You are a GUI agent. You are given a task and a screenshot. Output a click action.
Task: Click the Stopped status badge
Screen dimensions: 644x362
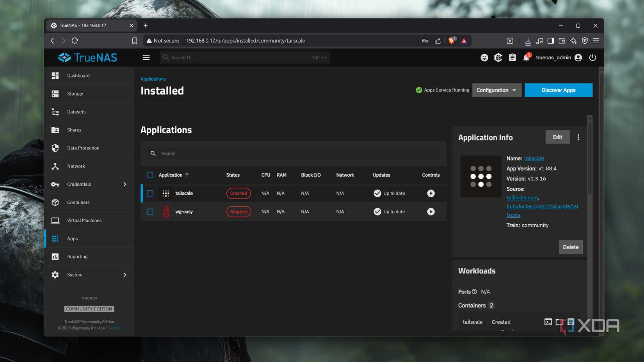[238, 212]
